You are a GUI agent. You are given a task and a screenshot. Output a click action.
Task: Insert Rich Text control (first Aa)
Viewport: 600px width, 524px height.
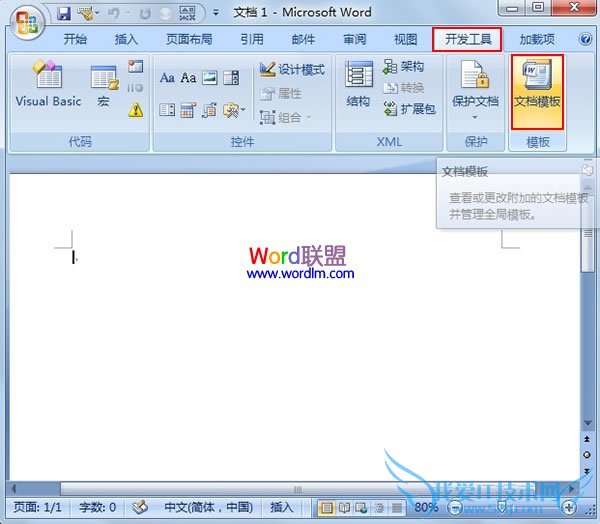coord(167,78)
